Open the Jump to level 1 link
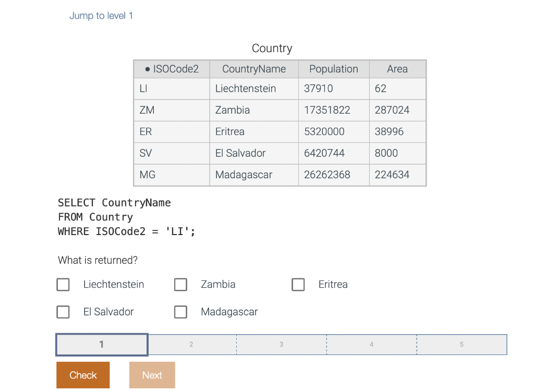Viewport: 534px width, 392px height. tap(101, 16)
